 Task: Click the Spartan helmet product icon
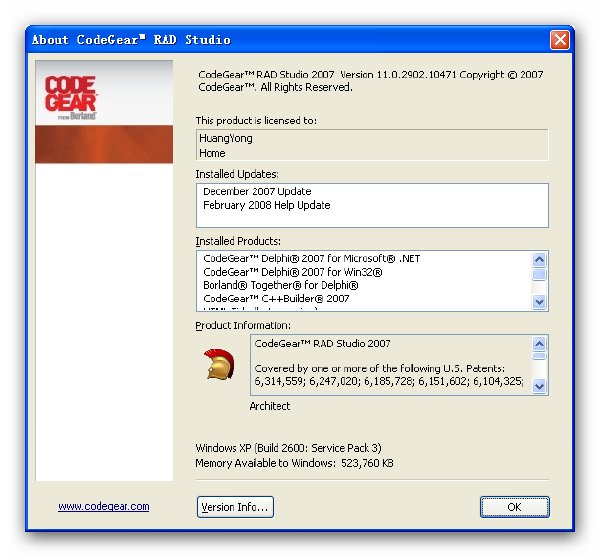[x=219, y=365]
